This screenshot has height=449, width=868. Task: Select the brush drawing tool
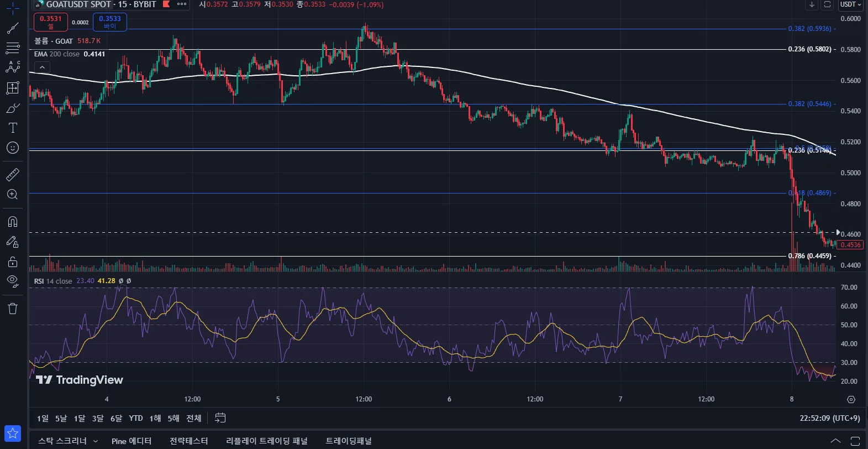coord(13,108)
